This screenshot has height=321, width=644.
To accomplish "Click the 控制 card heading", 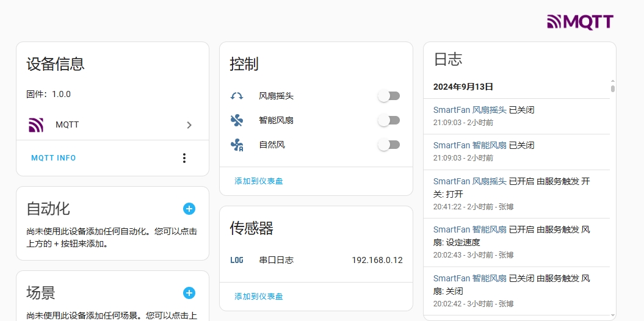I will (244, 64).
